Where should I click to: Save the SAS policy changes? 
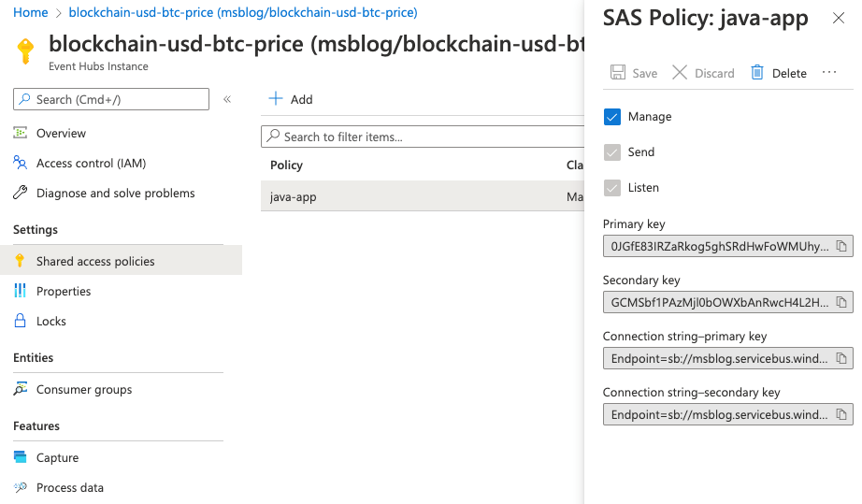634,73
